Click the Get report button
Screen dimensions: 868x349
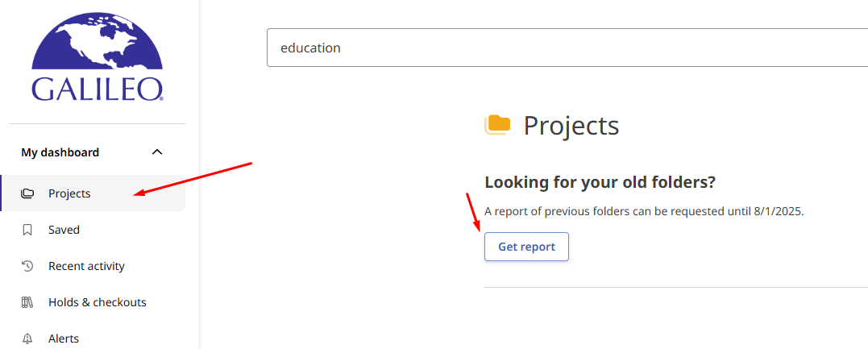(x=526, y=247)
